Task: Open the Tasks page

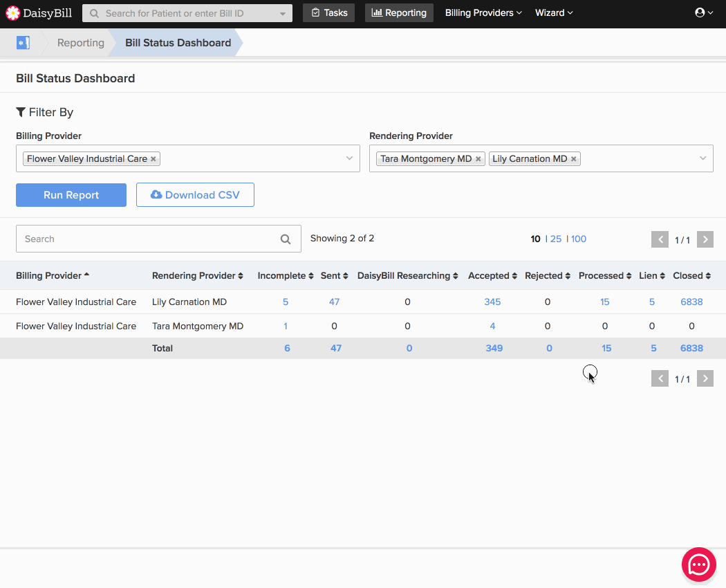Action: pyautogui.click(x=328, y=13)
